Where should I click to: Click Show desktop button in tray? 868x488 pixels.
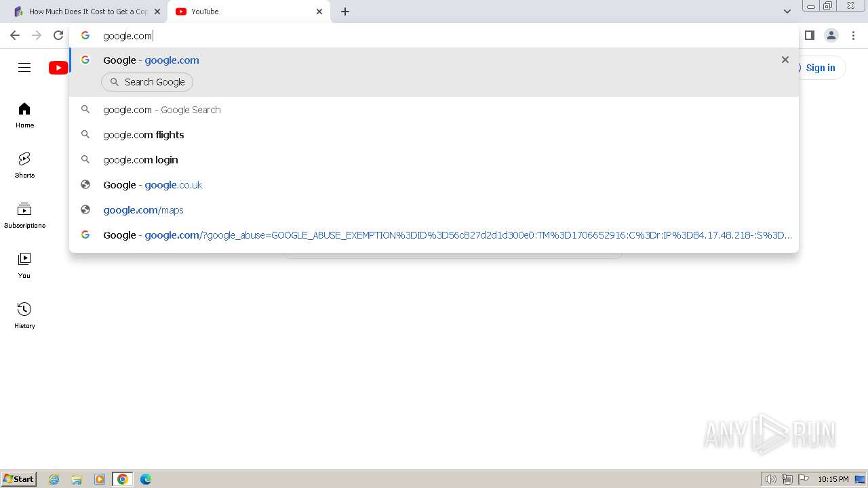pos(860,479)
